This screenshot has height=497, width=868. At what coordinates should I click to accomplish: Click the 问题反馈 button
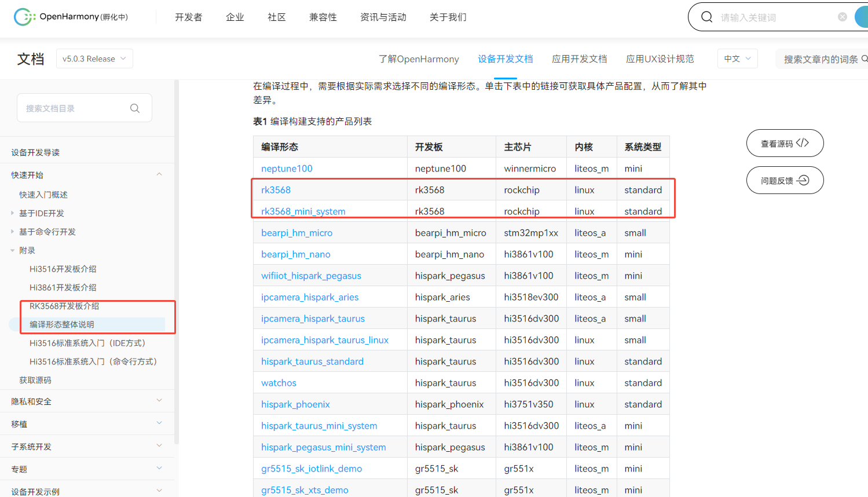click(785, 180)
